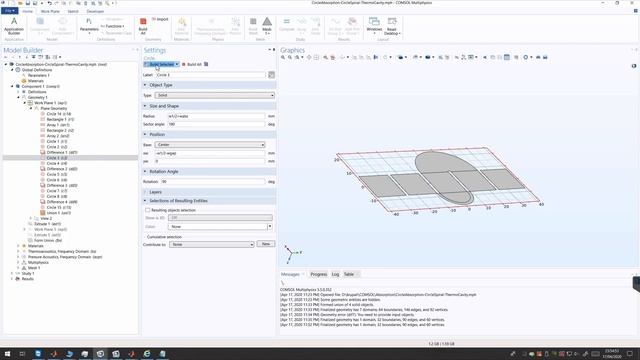This screenshot has width=640, height=360.
Task: Click the Build All button in Settings
Action: point(191,64)
